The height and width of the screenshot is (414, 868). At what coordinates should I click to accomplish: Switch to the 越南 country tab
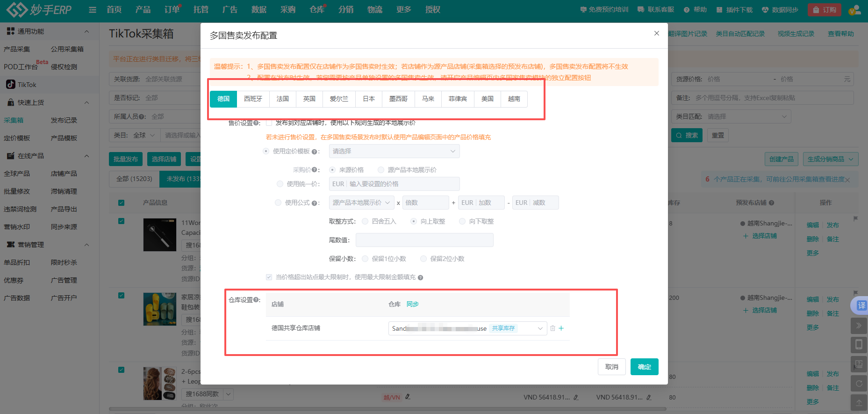tap(514, 99)
